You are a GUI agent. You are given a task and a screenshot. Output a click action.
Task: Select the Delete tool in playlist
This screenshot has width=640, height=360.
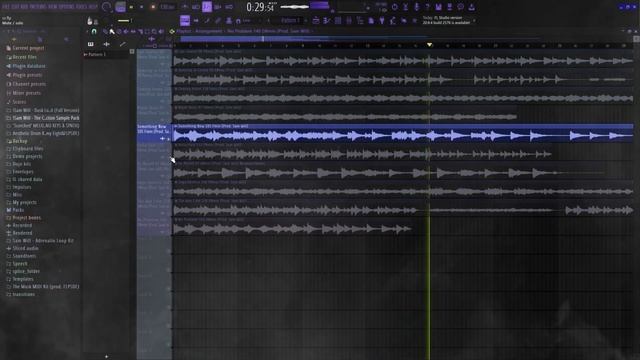click(x=119, y=31)
